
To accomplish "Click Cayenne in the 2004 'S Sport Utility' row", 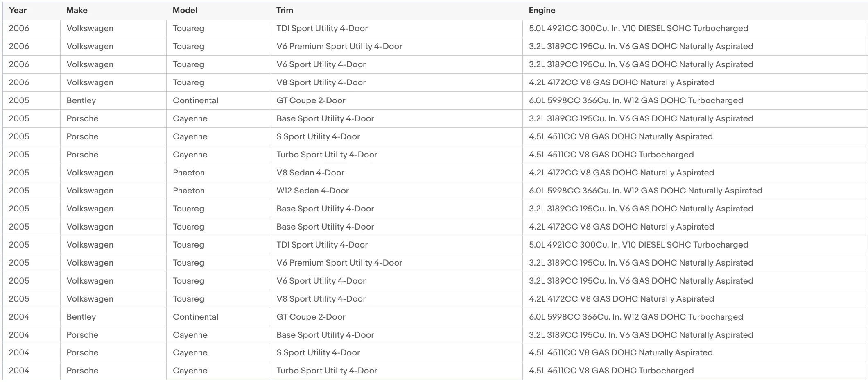I will (x=190, y=352).
